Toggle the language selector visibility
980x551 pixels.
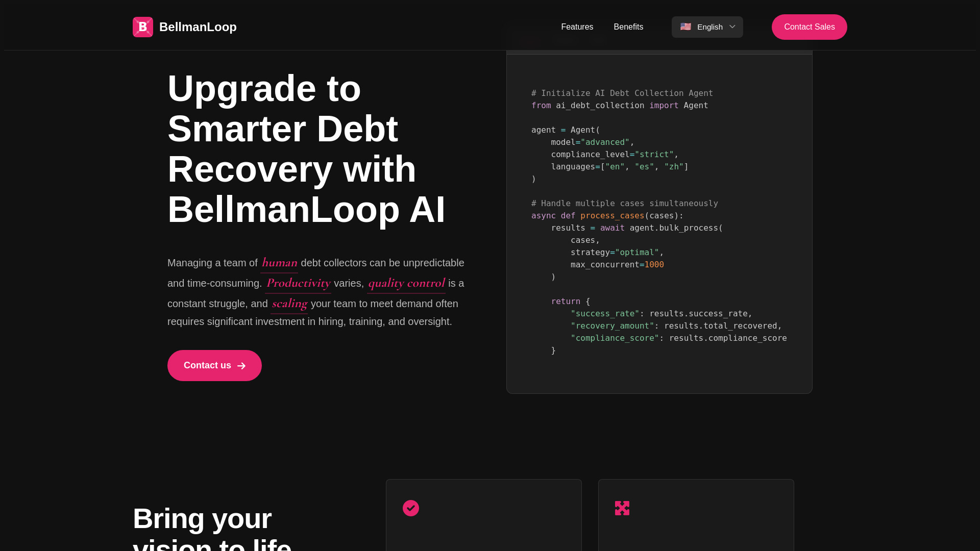point(707,27)
